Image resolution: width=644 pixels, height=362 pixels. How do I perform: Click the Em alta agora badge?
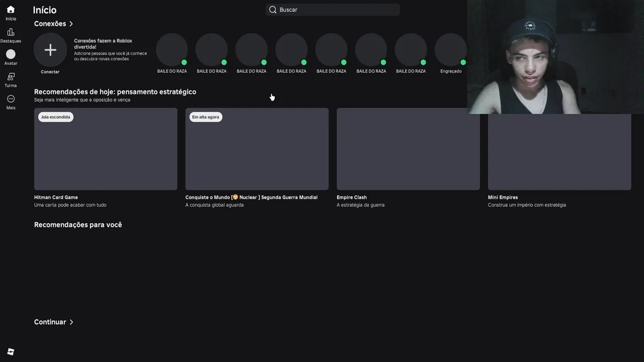206,117
